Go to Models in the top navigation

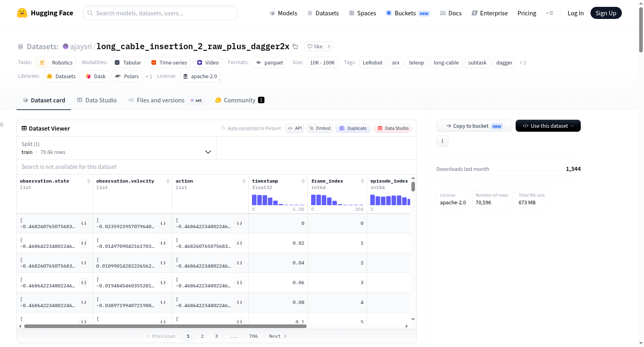pyautogui.click(x=283, y=13)
